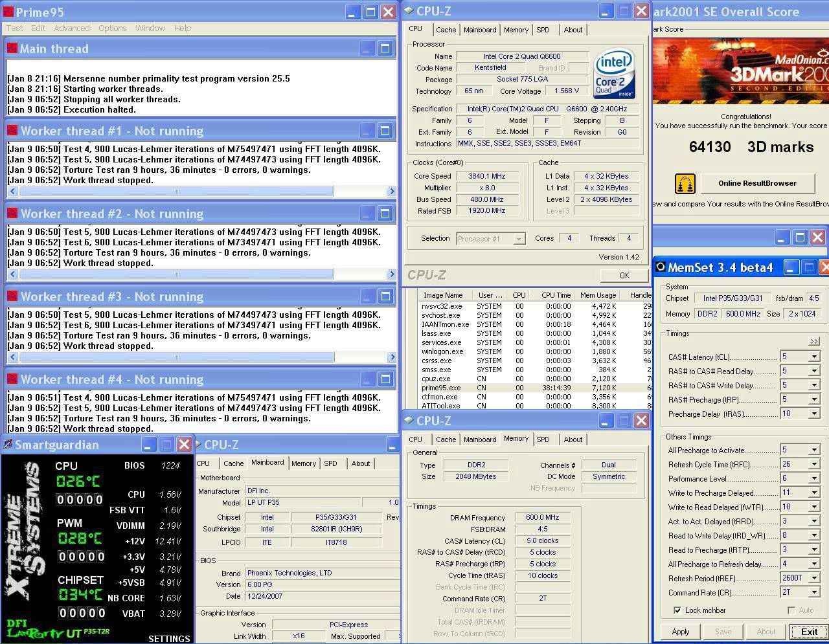This screenshot has height=644, width=829.
Task: Maximize the Worker thread #2 child window
Action: click(385, 213)
